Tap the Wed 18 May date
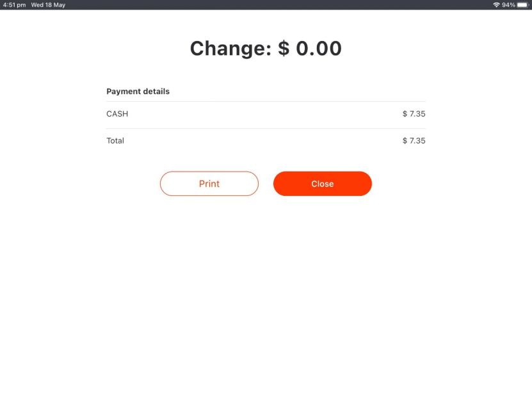Viewport: 532px width, 399px height. coord(48,4)
